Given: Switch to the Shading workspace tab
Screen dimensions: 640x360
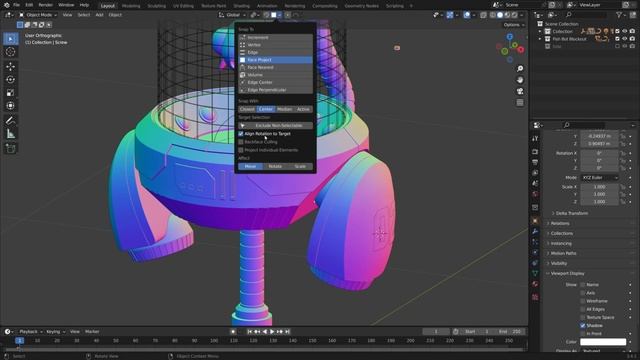Looking at the screenshot, I should coord(241,6).
